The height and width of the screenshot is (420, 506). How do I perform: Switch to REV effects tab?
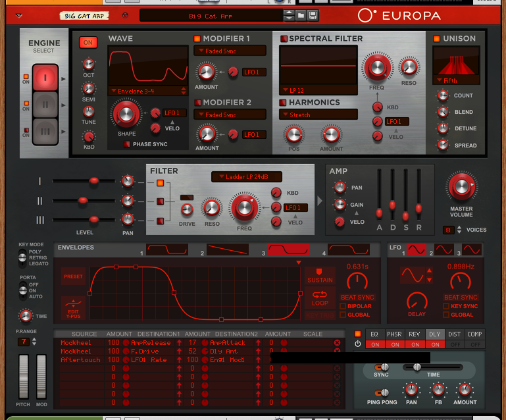coord(415,334)
